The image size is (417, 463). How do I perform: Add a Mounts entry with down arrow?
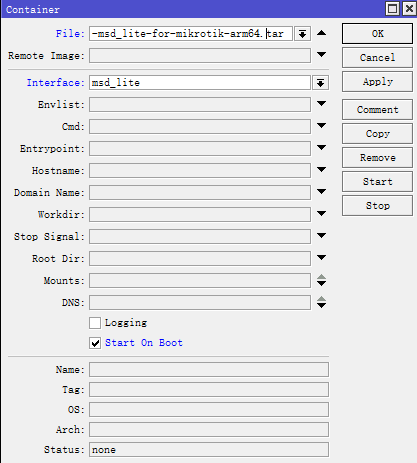click(321, 284)
